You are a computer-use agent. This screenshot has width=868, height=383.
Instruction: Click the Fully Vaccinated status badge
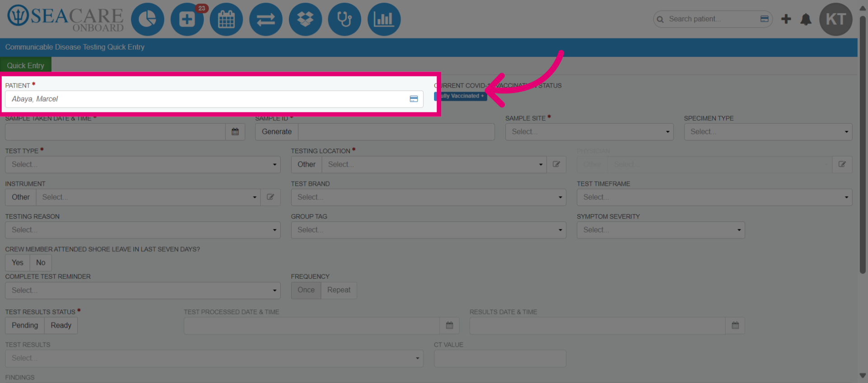461,96
